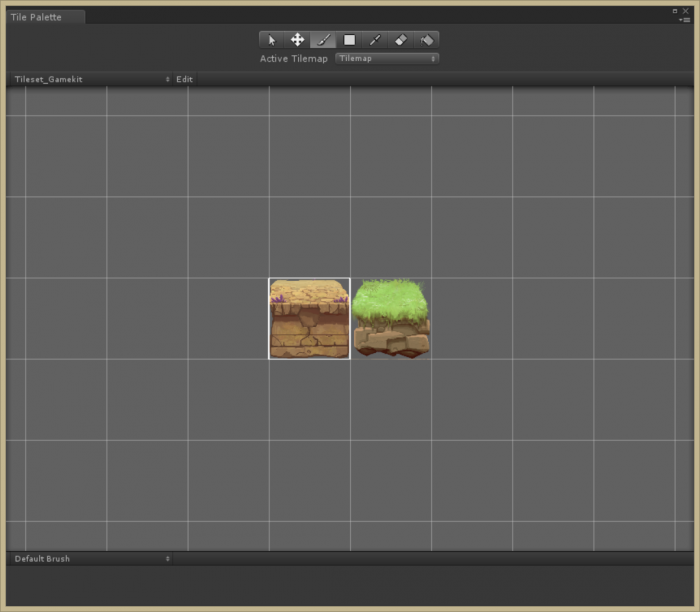Toggle palette Edit mode
The image size is (700, 612).
point(184,79)
